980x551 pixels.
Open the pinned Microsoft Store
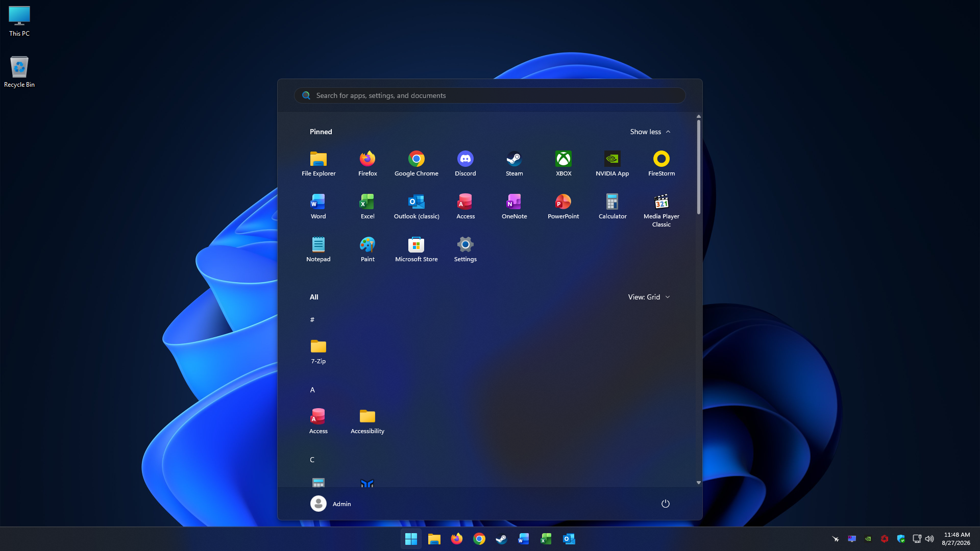click(416, 249)
